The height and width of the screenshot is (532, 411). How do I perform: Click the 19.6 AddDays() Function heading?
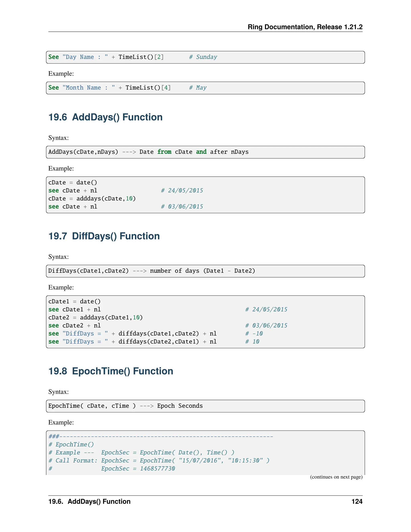[105, 117]
